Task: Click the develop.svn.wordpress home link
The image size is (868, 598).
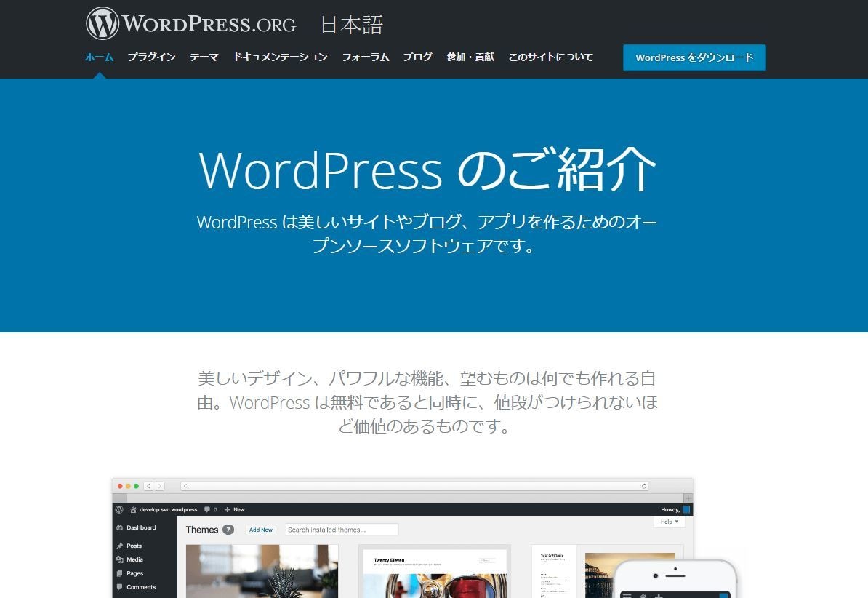Action: coord(164,509)
